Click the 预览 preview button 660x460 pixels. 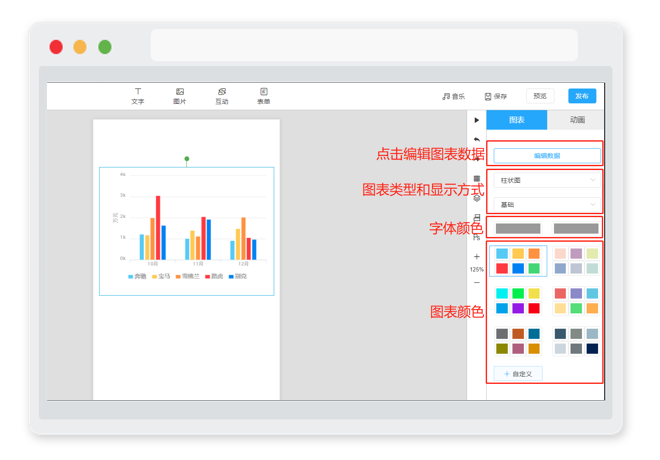tap(540, 96)
